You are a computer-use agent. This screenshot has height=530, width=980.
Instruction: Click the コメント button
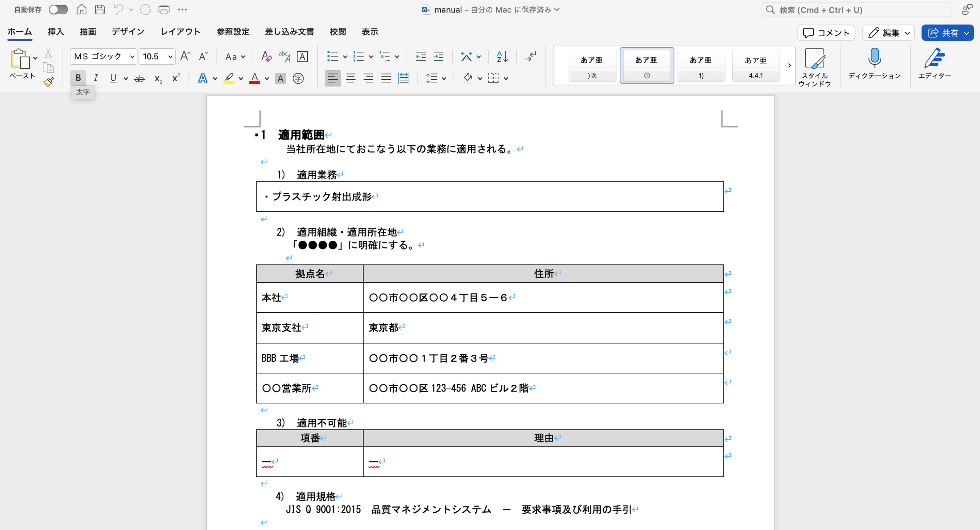click(826, 33)
